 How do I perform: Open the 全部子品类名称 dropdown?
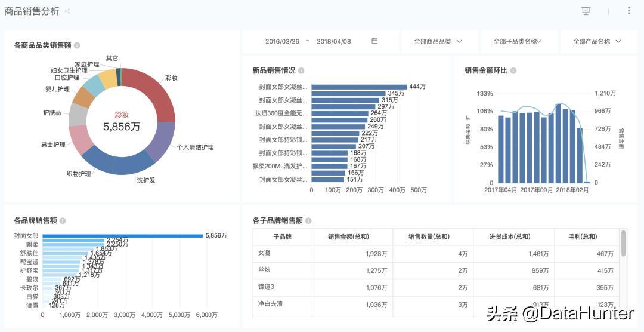(518, 42)
